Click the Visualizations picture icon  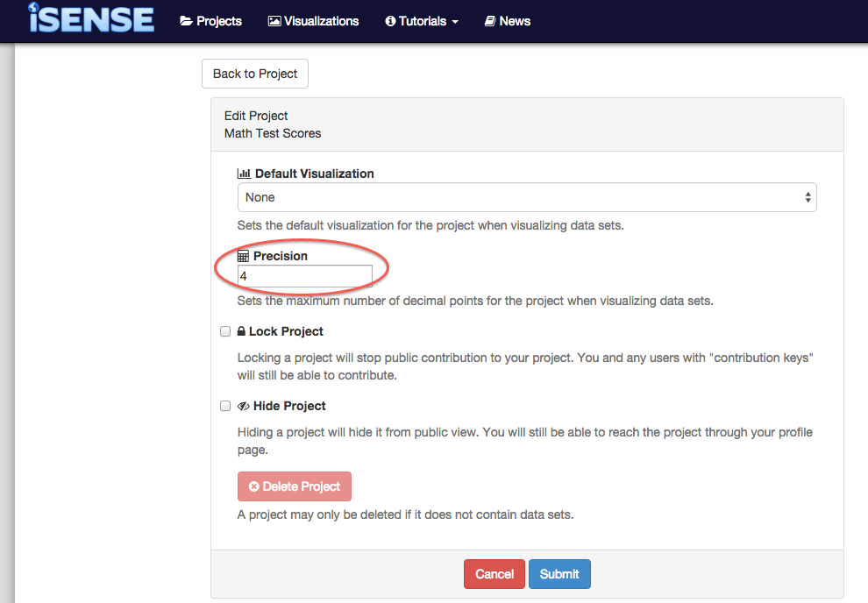point(274,21)
